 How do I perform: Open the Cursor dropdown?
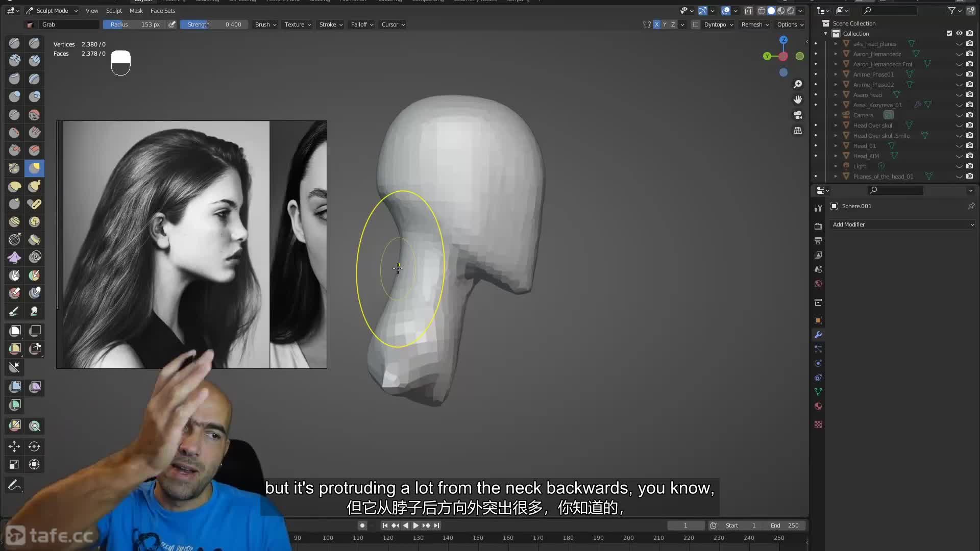point(393,24)
